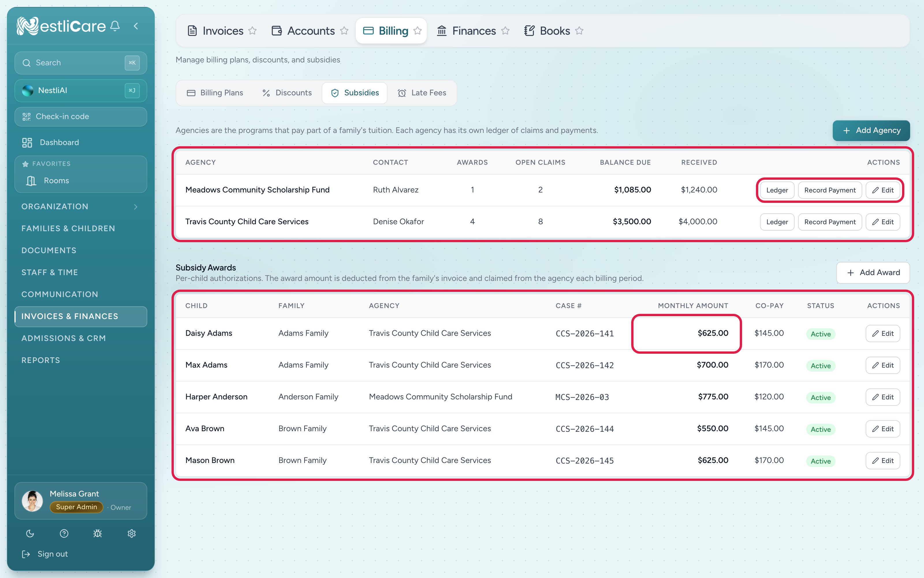Favorite the Invoices tab with its star
The height and width of the screenshot is (578, 924).
point(252,31)
